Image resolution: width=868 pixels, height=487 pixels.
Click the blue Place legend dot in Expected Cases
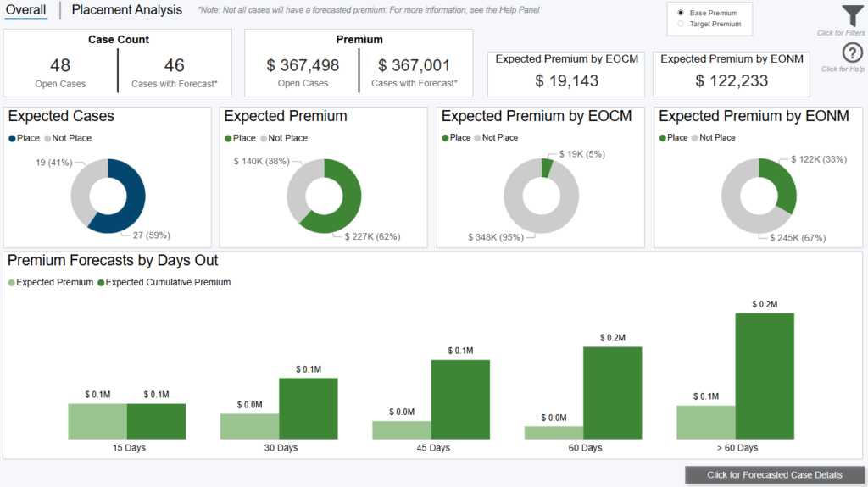tap(13, 138)
